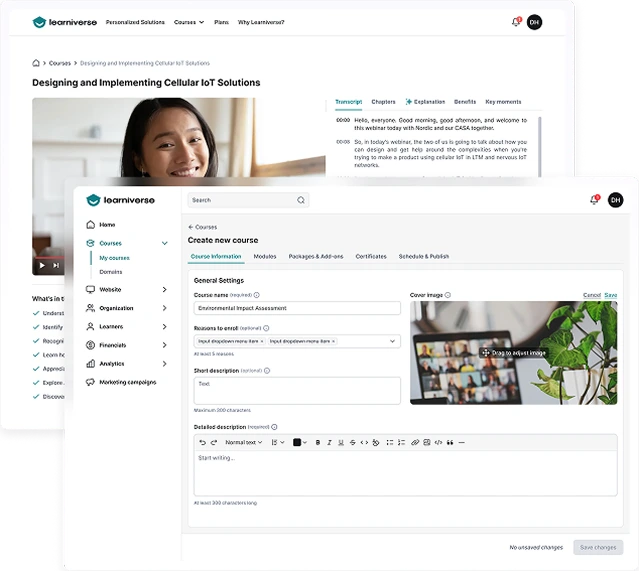The height and width of the screenshot is (571, 639).
Task: Apply italic formatting in editor toolbar
Action: [329, 442]
